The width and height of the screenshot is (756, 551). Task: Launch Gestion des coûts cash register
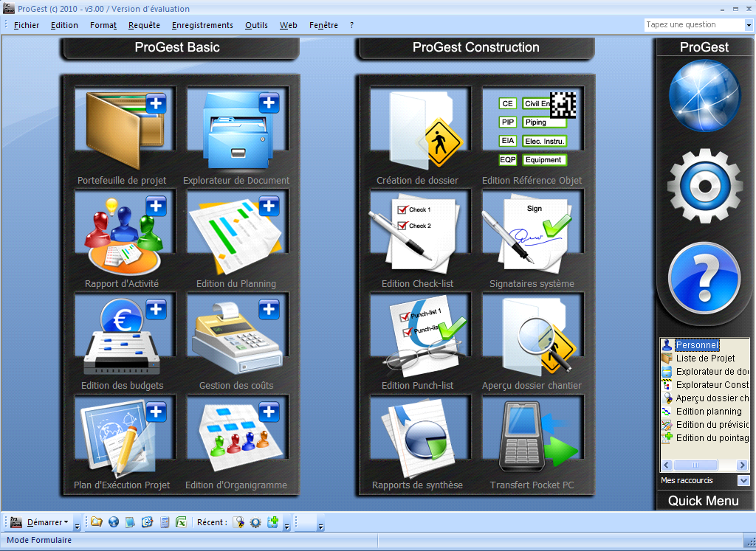click(236, 337)
